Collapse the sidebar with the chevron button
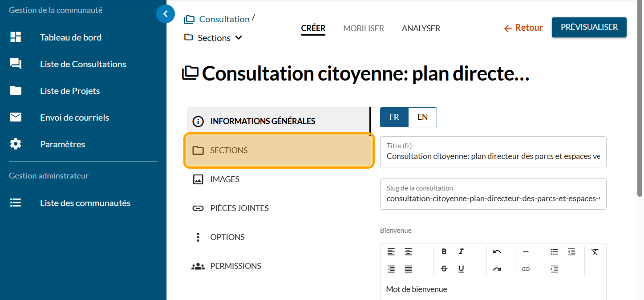Screen dimensions: 644x300 click(166, 14)
